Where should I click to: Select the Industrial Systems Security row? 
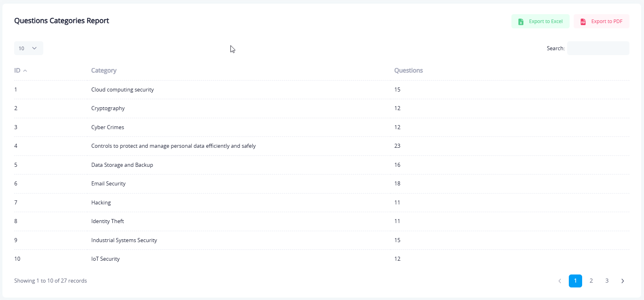(124, 240)
